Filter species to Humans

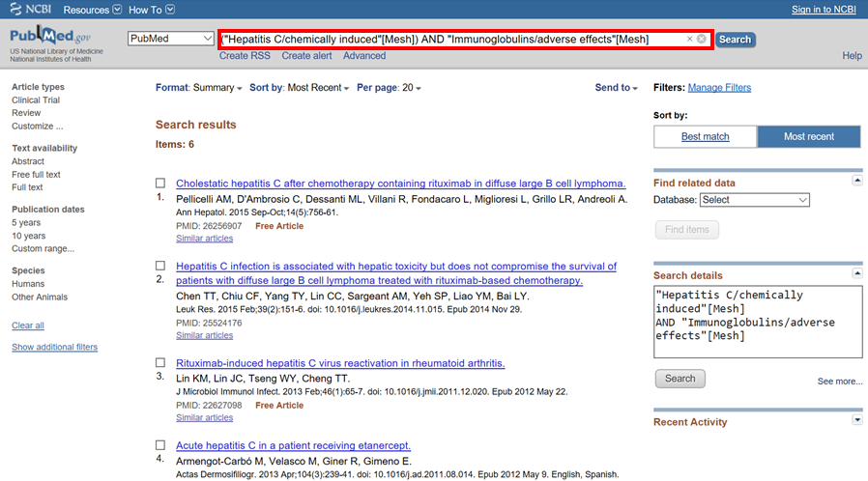28,284
